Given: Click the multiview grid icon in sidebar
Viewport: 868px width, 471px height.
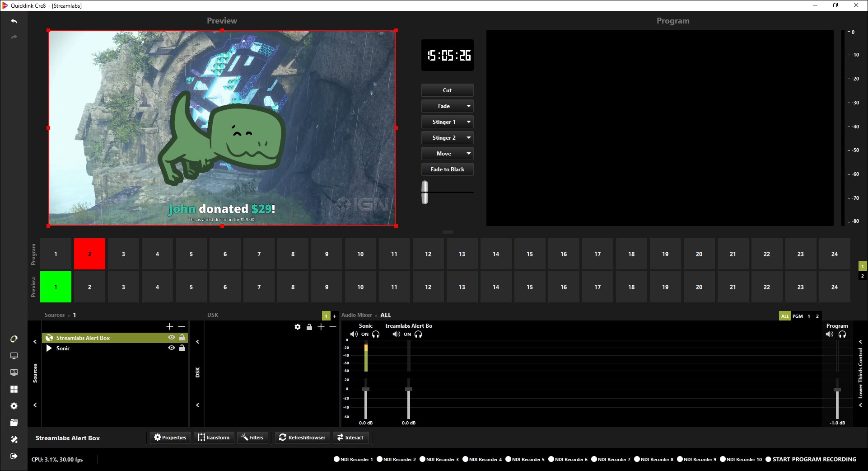Looking at the screenshot, I should click(14, 389).
